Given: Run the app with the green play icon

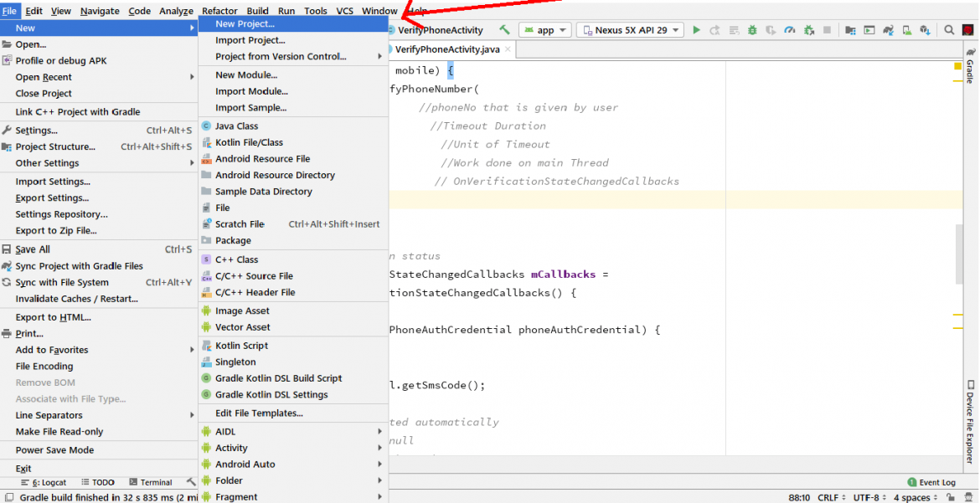Looking at the screenshot, I should coord(697,28).
